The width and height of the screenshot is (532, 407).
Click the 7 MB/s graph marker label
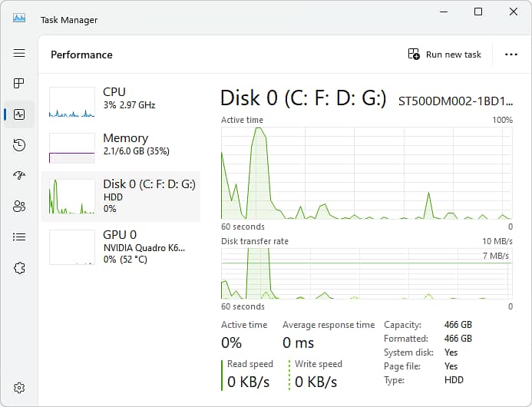click(x=496, y=256)
